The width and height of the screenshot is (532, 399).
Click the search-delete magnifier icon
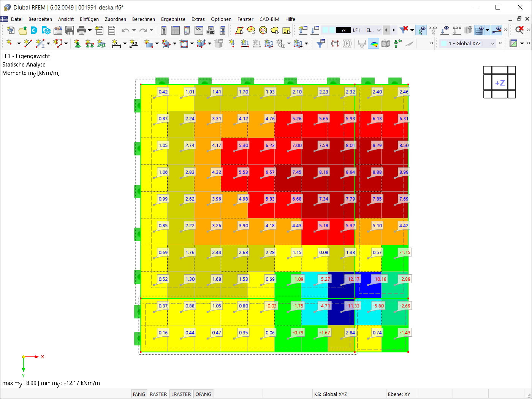(519, 30)
